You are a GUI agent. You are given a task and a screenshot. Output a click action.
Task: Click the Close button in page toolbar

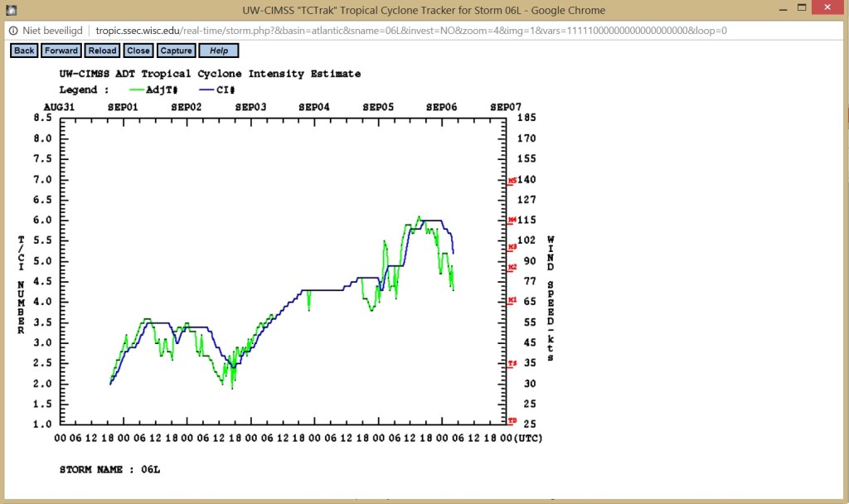(138, 51)
